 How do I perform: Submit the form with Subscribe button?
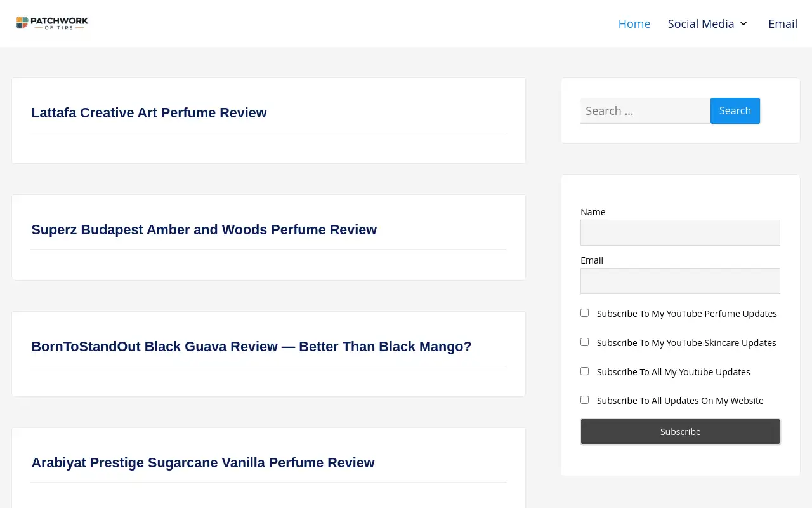tap(680, 432)
